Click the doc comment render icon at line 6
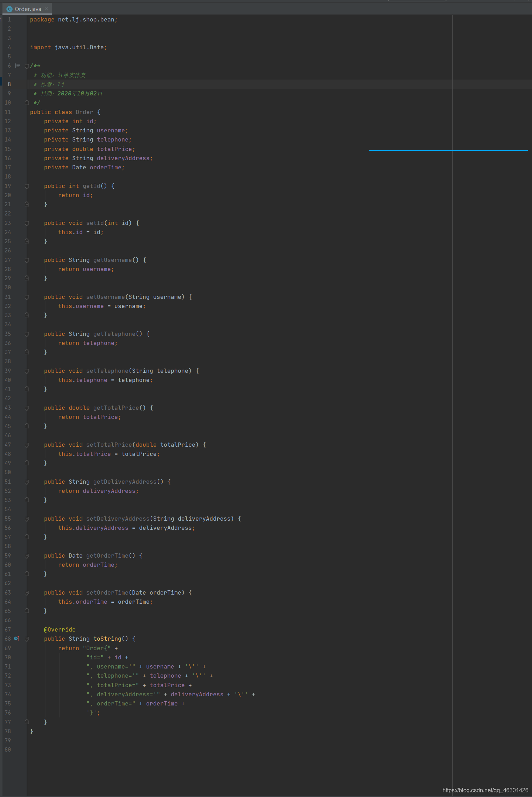This screenshot has width=532, height=797. (x=18, y=65)
